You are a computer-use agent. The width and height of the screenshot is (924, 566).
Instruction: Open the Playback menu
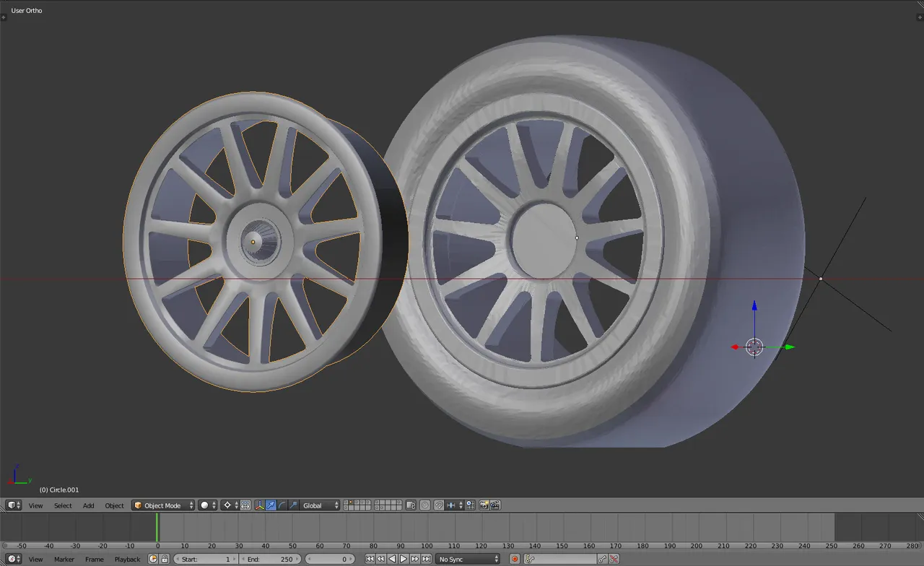click(127, 560)
